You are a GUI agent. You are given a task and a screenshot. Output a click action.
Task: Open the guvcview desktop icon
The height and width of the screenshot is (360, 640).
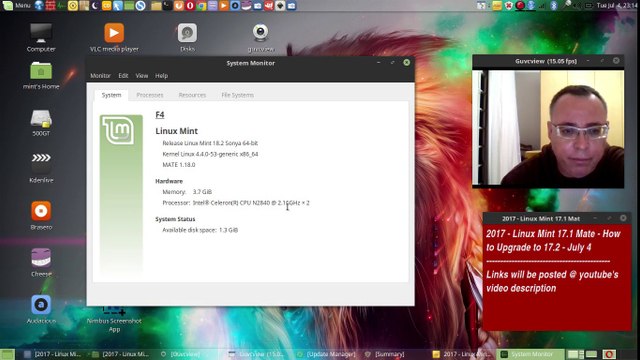[260, 37]
